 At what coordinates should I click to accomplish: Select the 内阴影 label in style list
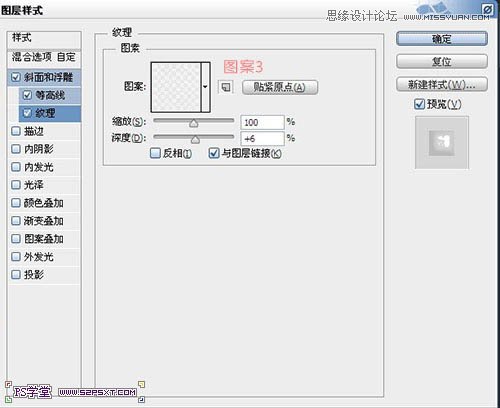pos(38,149)
